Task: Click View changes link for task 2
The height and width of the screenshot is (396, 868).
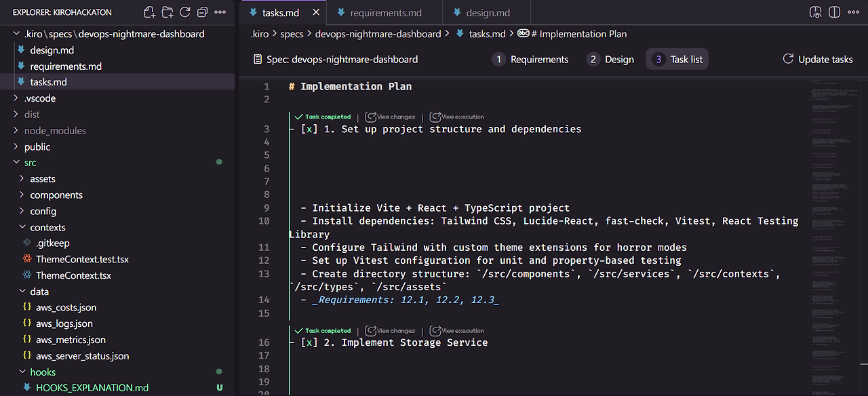Action: pos(396,331)
